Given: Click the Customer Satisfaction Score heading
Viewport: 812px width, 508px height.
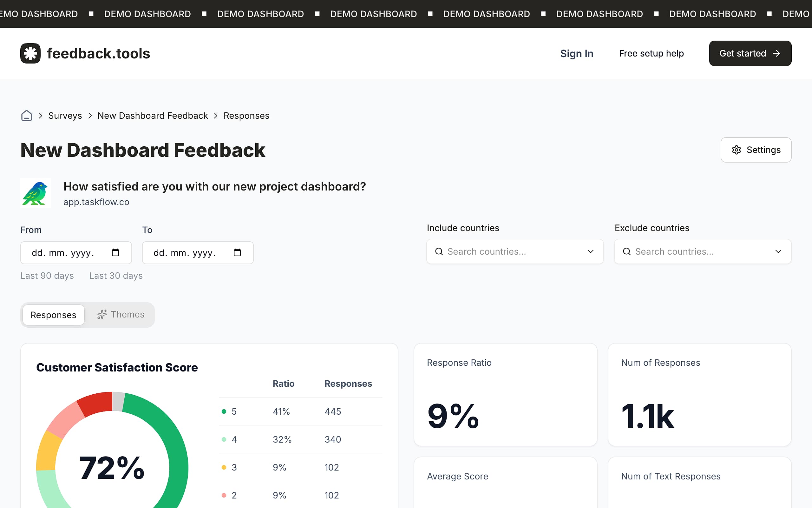Looking at the screenshot, I should tap(117, 368).
